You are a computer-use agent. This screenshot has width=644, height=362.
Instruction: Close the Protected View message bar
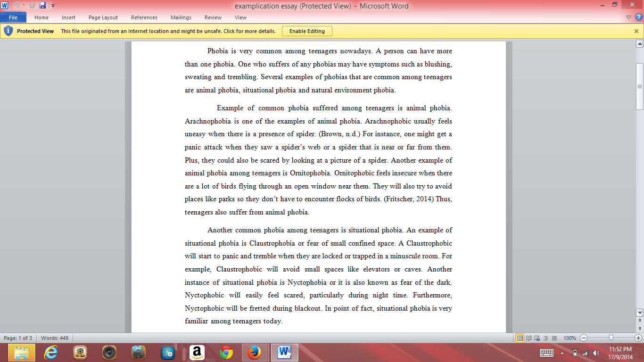tap(636, 31)
